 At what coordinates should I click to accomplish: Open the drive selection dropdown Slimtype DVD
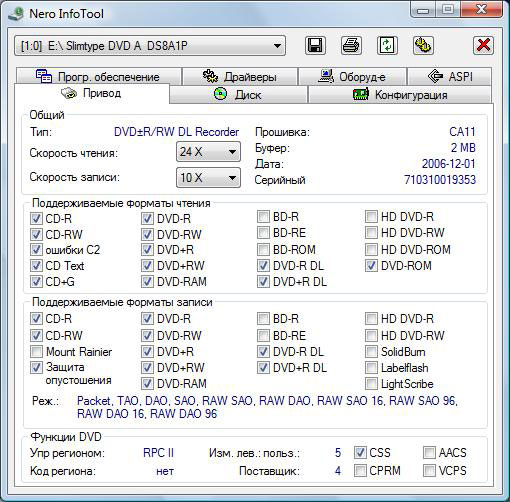click(150, 45)
